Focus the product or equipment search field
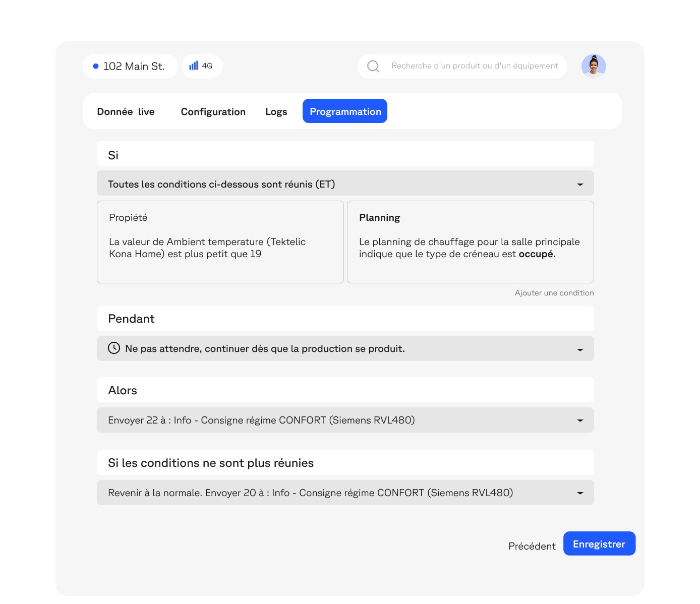The width and height of the screenshot is (700, 604). pos(474,66)
